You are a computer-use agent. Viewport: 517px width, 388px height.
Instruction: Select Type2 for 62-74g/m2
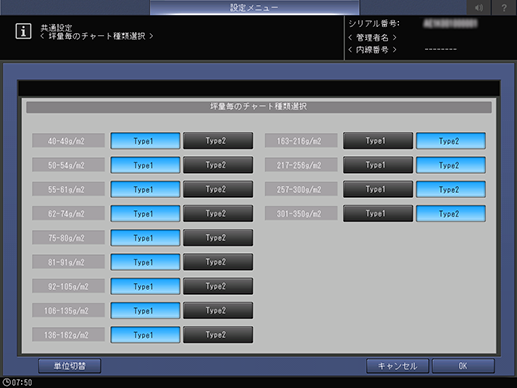point(218,214)
